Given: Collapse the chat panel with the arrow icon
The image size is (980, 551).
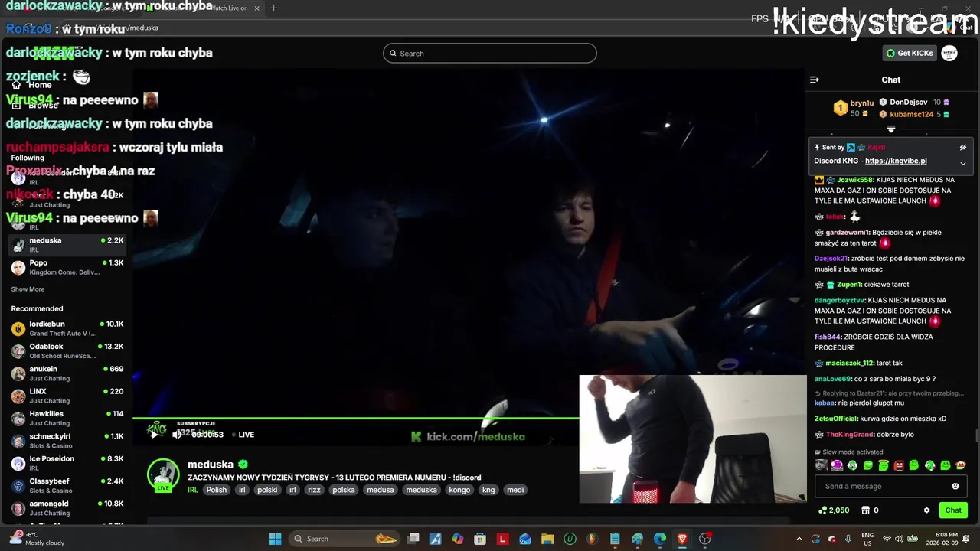Looking at the screenshot, I should tap(814, 80).
